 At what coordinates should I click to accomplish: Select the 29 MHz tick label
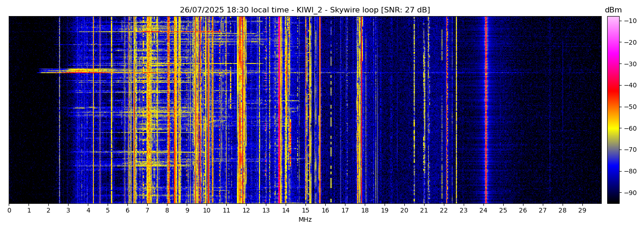[582, 211]
